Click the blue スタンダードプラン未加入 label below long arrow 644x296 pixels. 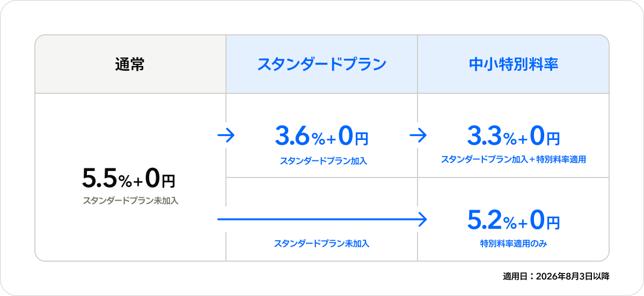point(322,243)
